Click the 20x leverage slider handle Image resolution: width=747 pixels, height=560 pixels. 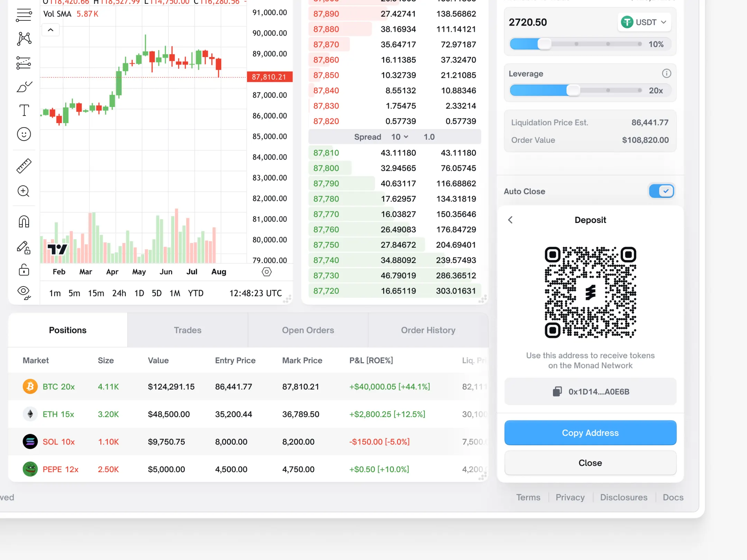tap(573, 91)
